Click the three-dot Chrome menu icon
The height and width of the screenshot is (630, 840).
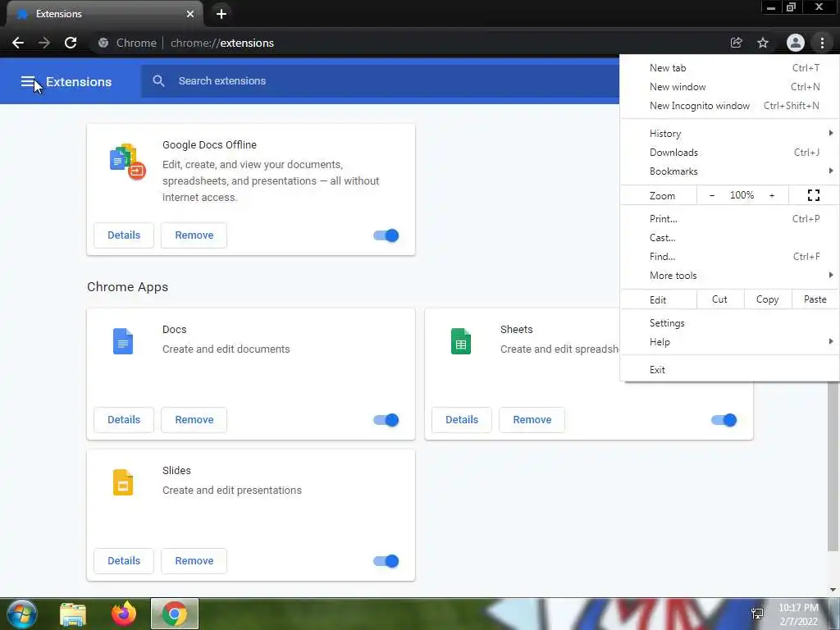click(x=822, y=43)
